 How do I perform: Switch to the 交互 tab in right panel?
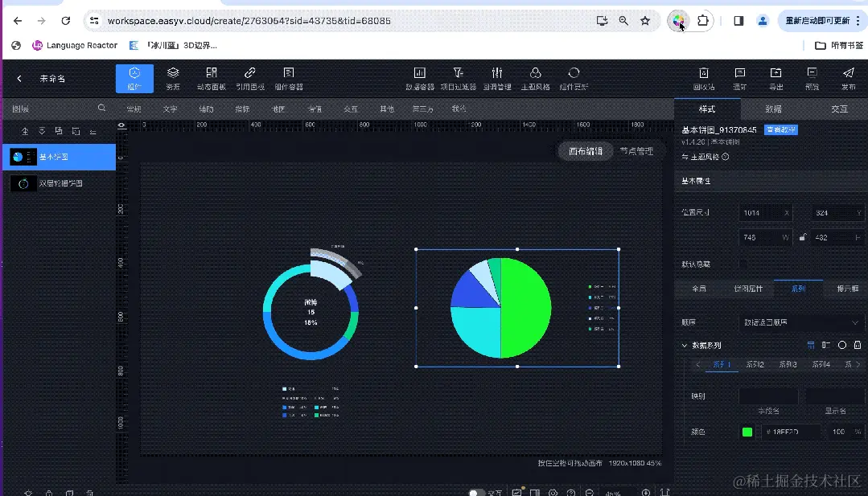pos(839,109)
